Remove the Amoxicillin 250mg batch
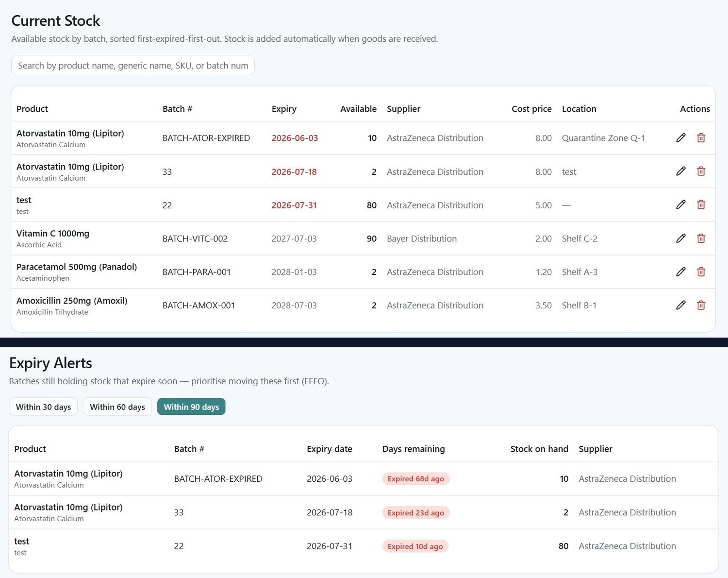The image size is (728, 578). [x=701, y=305]
